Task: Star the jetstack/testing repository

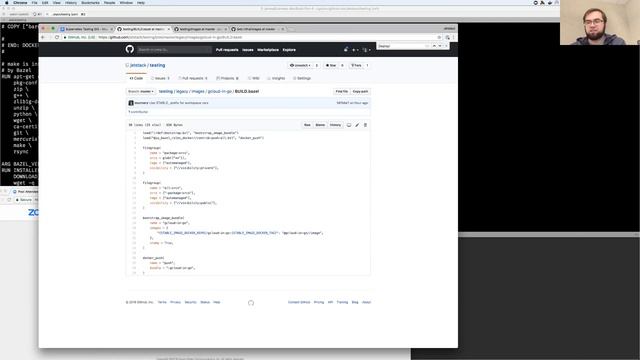Action: (331, 65)
